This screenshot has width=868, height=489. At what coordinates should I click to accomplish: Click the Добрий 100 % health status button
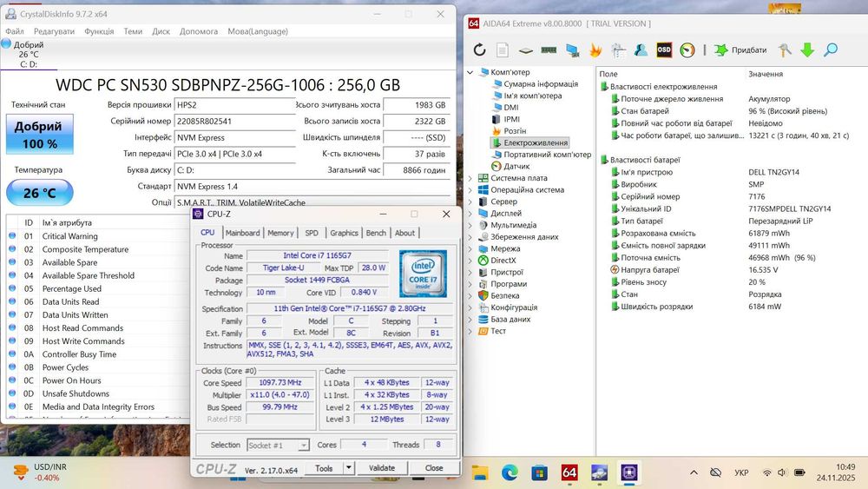[x=39, y=134]
